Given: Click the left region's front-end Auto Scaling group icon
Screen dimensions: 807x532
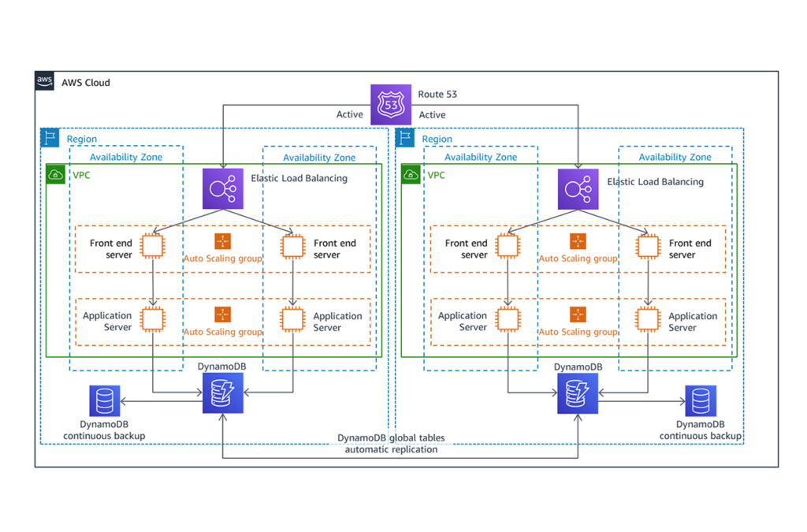Looking at the screenshot, I should (x=223, y=242).
